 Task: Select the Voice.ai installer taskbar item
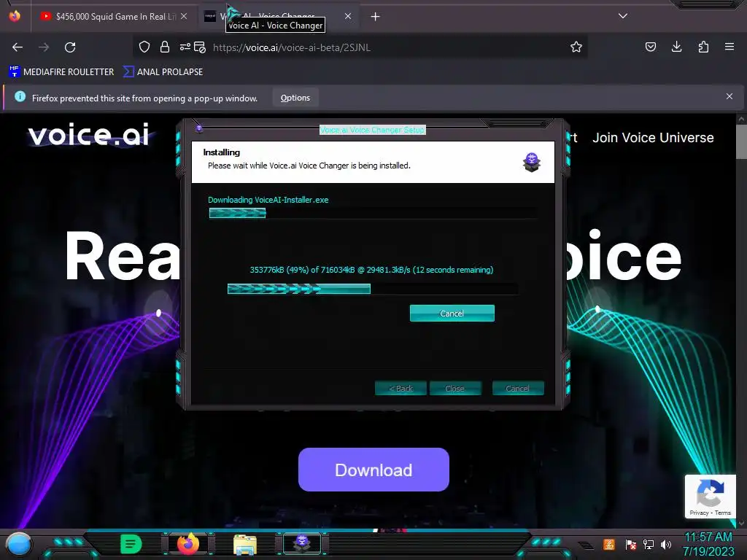301,544
